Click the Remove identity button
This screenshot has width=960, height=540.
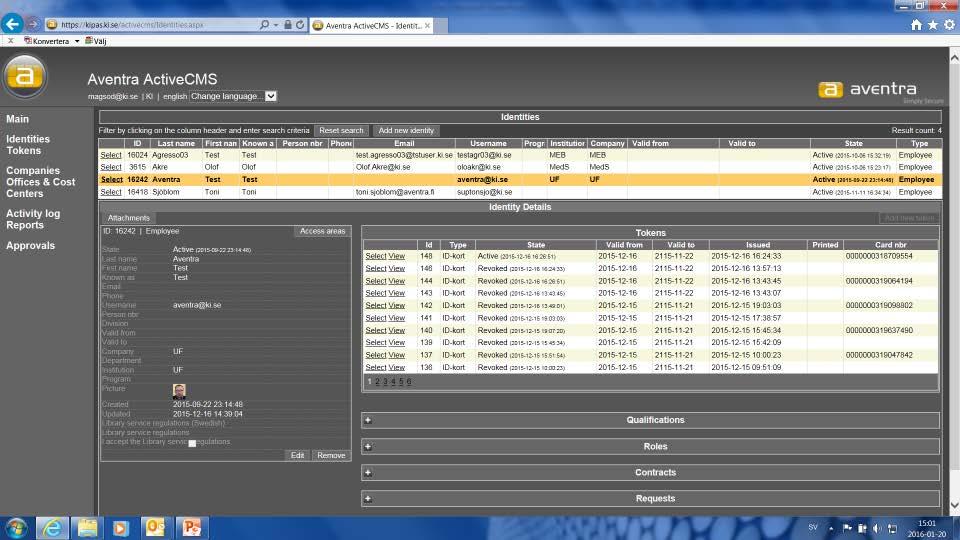[331, 456]
